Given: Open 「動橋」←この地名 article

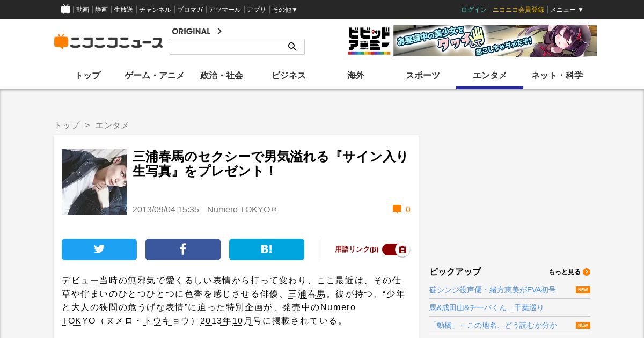Looking at the screenshot, I should coord(493,325).
